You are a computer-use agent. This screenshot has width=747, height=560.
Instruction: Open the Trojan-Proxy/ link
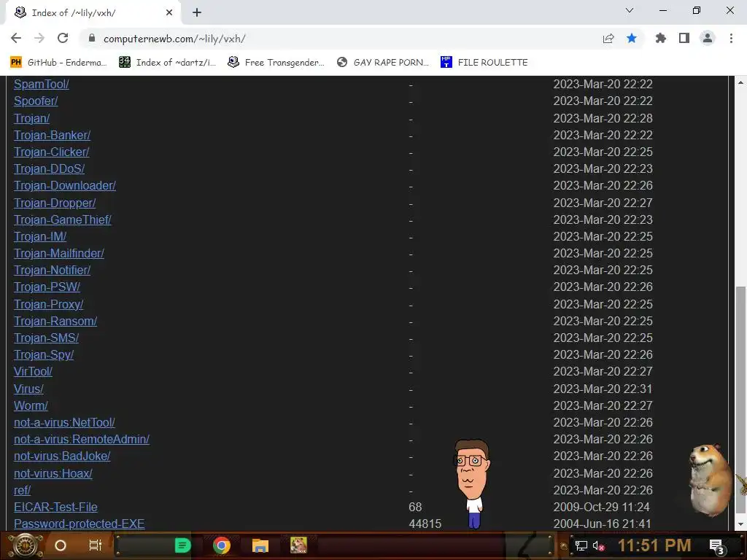click(49, 304)
